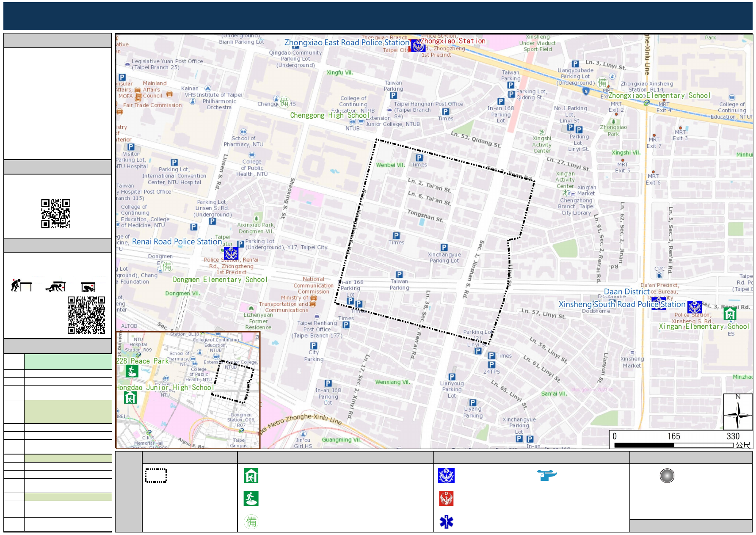Click the 'hold on' crouching-under-table pictogram
The image size is (756, 535).
point(88,287)
